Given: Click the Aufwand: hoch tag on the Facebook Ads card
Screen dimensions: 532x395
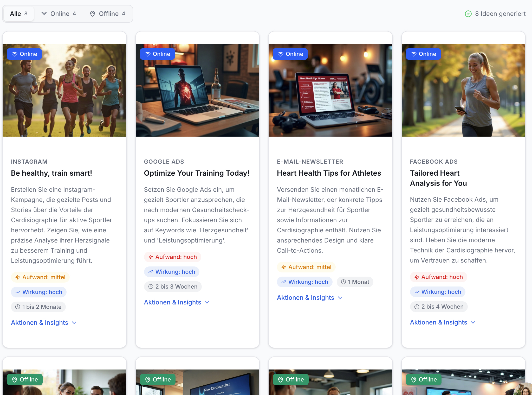Looking at the screenshot, I should click(x=439, y=277).
